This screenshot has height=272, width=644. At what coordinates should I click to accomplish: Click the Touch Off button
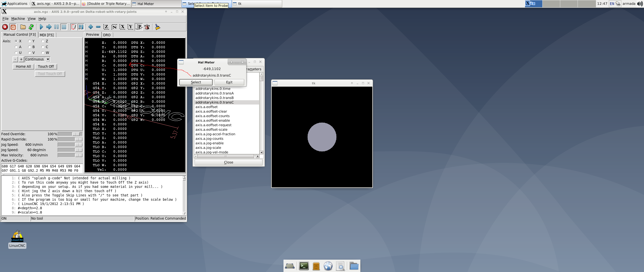pyautogui.click(x=46, y=66)
